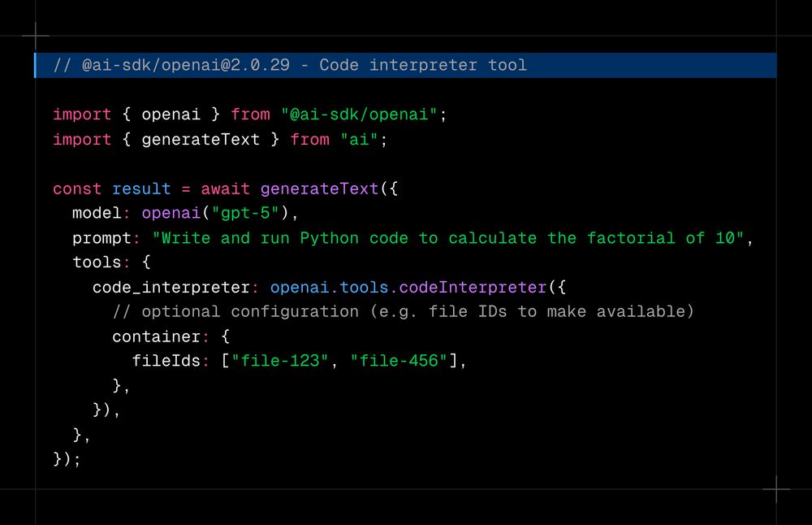The image size is (812, 525).
Task: Click the generateText function call
Action: click(319, 188)
